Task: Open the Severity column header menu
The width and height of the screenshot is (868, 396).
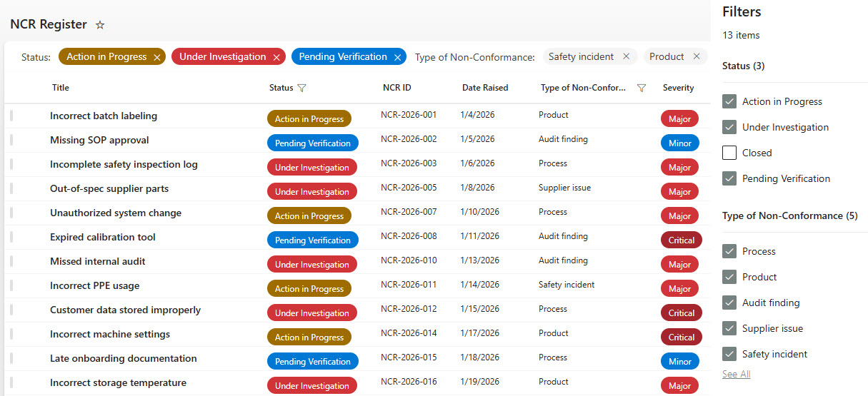Action: [678, 88]
